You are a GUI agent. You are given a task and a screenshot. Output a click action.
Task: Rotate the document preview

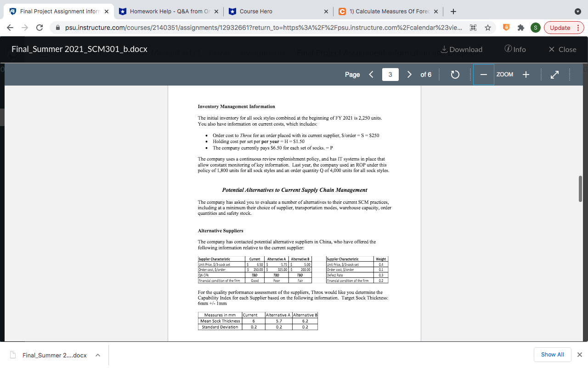(x=455, y=74)
